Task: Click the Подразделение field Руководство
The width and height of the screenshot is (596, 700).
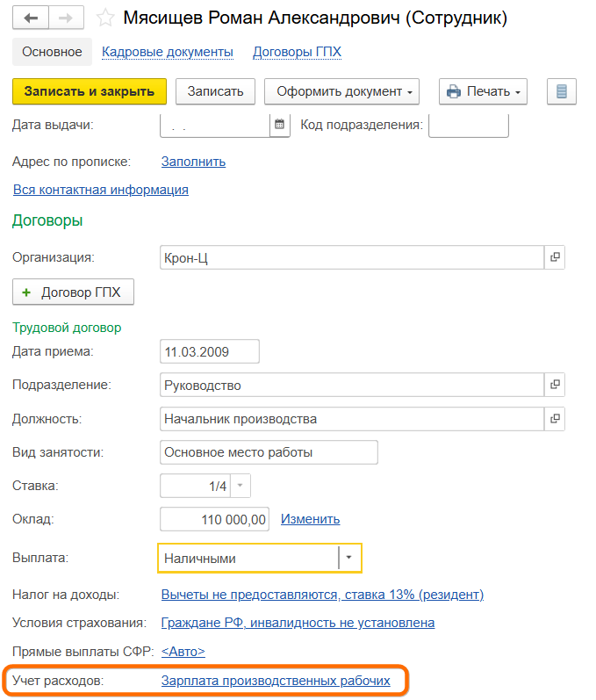Action: [x=352, y=385]
